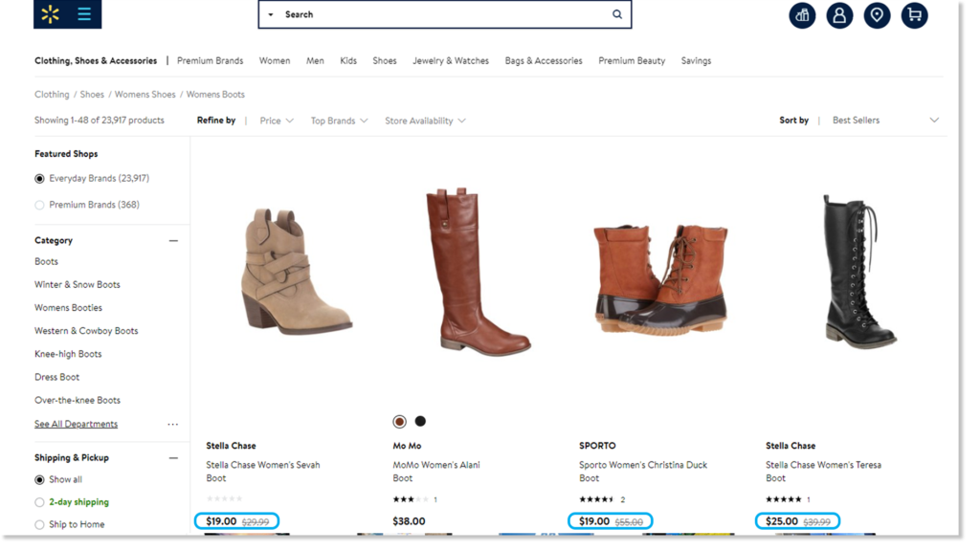Open the reorder items icon
The width and height of the screenshot is (980, 551).
click(802, 15)
